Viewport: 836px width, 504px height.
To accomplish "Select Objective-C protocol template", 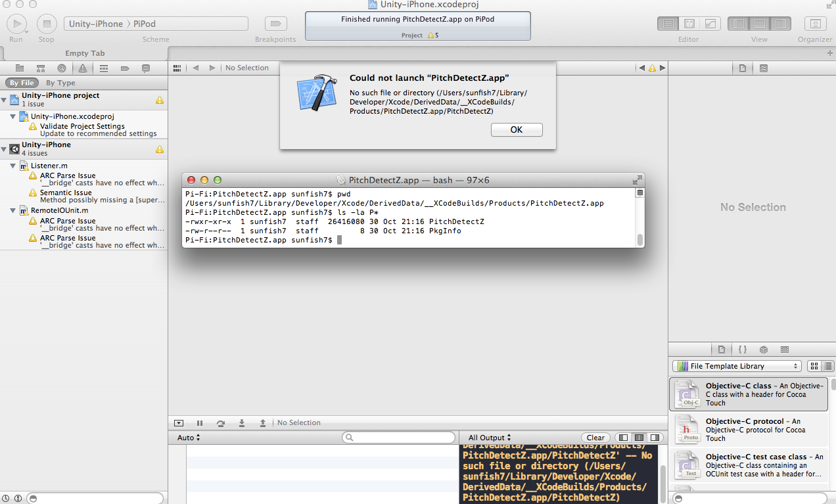I will tap(749, 429).
